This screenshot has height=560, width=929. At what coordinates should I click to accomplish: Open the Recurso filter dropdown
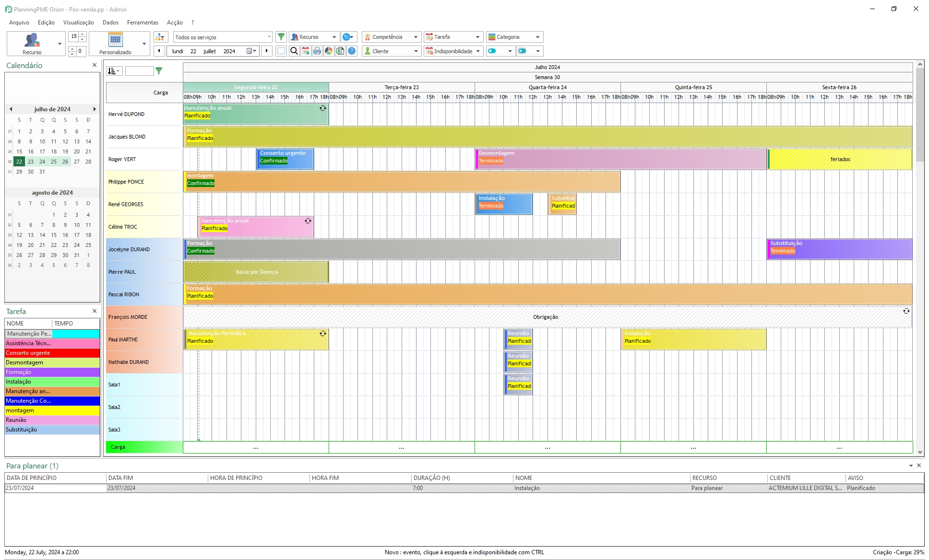(314, 37)
